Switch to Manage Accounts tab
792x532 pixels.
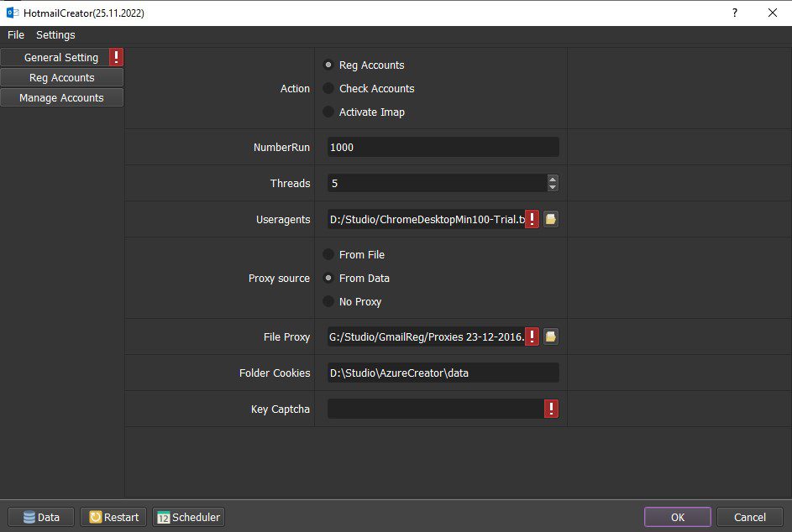[61, 98]
